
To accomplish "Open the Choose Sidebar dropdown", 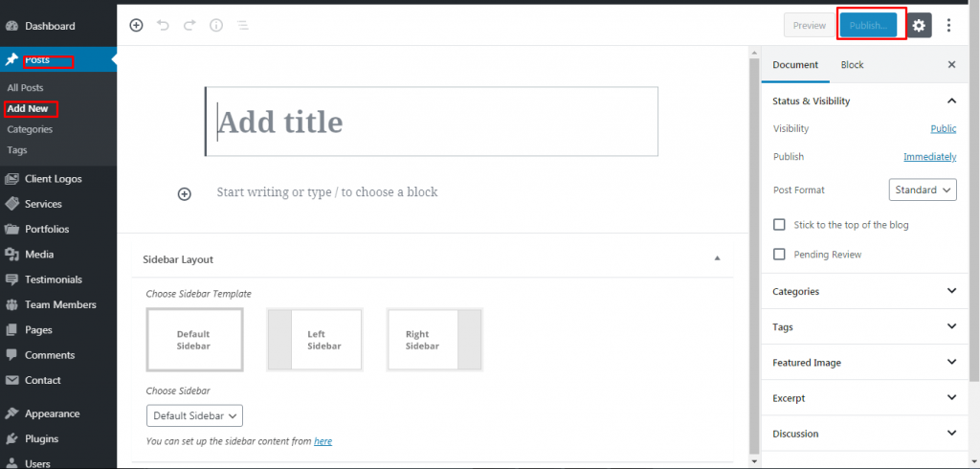I will tap(194, 415).
